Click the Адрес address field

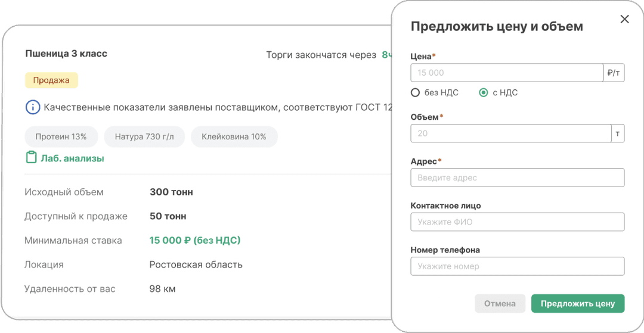[517, 178]
